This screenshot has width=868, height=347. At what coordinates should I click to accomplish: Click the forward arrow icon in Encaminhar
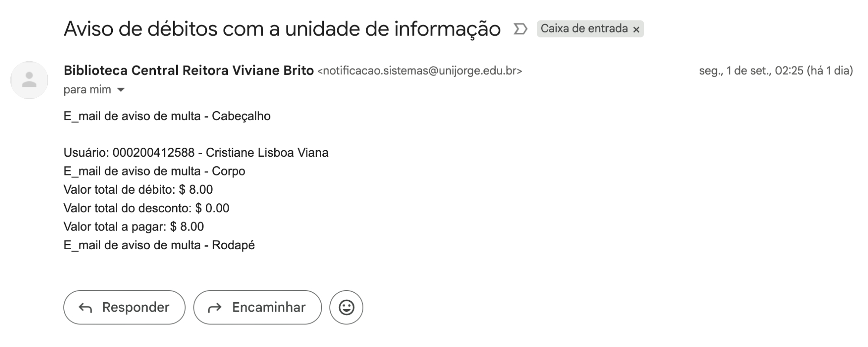214,308
